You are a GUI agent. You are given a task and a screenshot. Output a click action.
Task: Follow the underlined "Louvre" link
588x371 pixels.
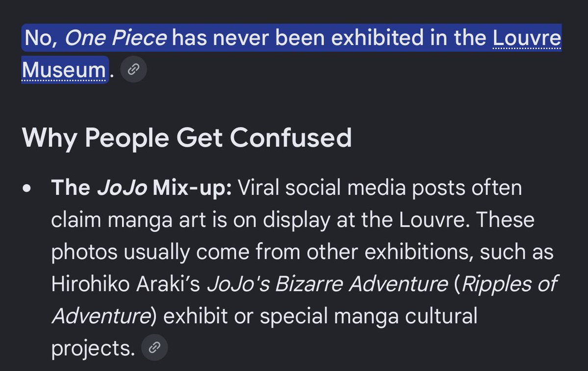click(527, 38)
